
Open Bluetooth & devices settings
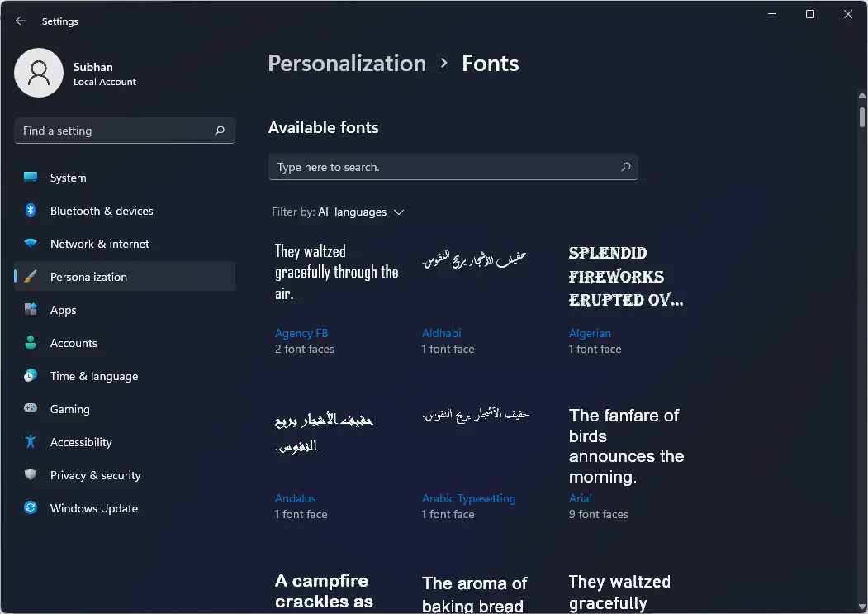[30, 211]
